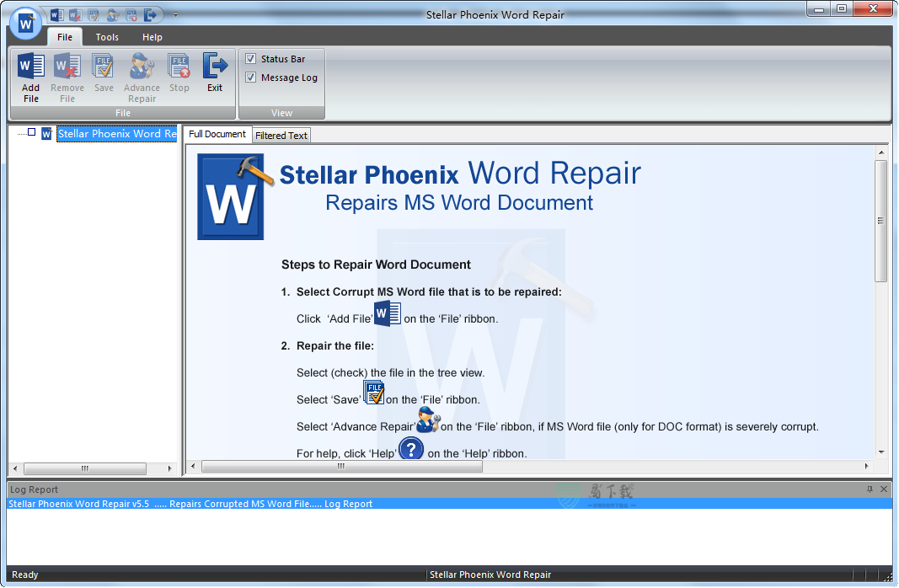This screenshot has width=899, height=588.
Task: Click the status bar resize grip
Action: (x=887, y=576)
